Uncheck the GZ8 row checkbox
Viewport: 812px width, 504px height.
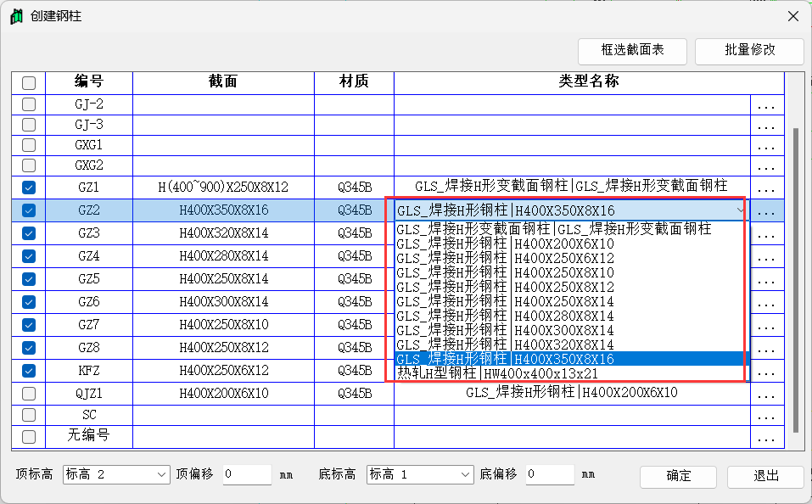29,348
